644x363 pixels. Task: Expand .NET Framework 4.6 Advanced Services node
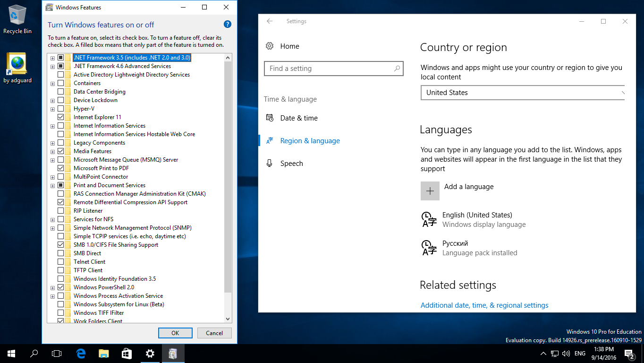[x=52, y=66]
